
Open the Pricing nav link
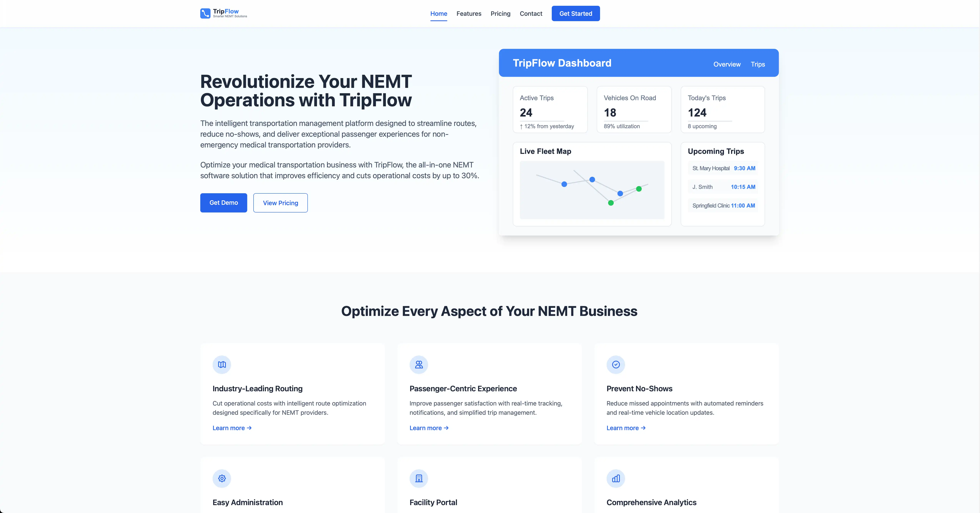coord(500,14)
